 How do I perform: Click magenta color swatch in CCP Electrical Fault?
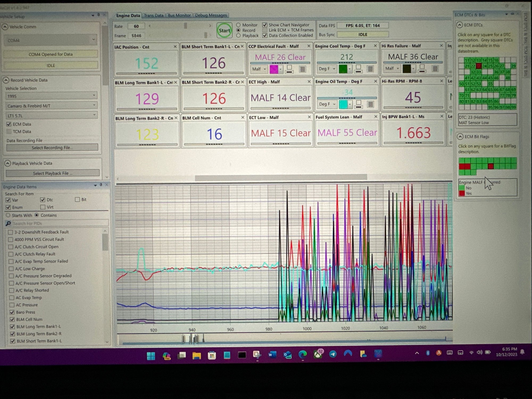(x=273, y=69)
